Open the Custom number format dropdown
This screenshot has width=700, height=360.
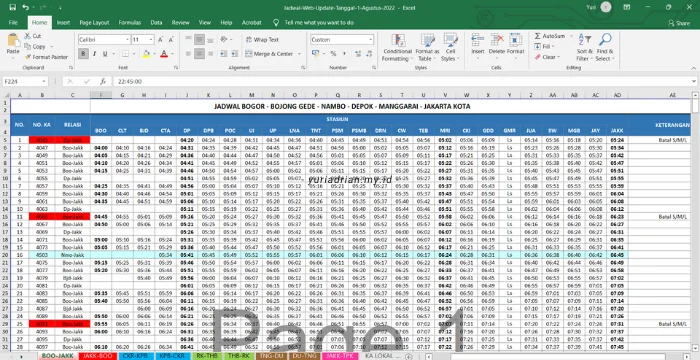371,40
